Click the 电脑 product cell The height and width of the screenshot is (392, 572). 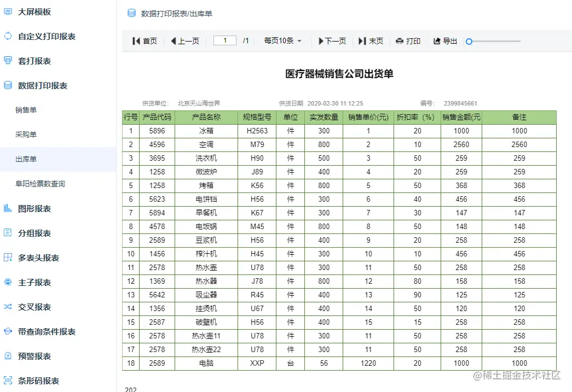206,363
